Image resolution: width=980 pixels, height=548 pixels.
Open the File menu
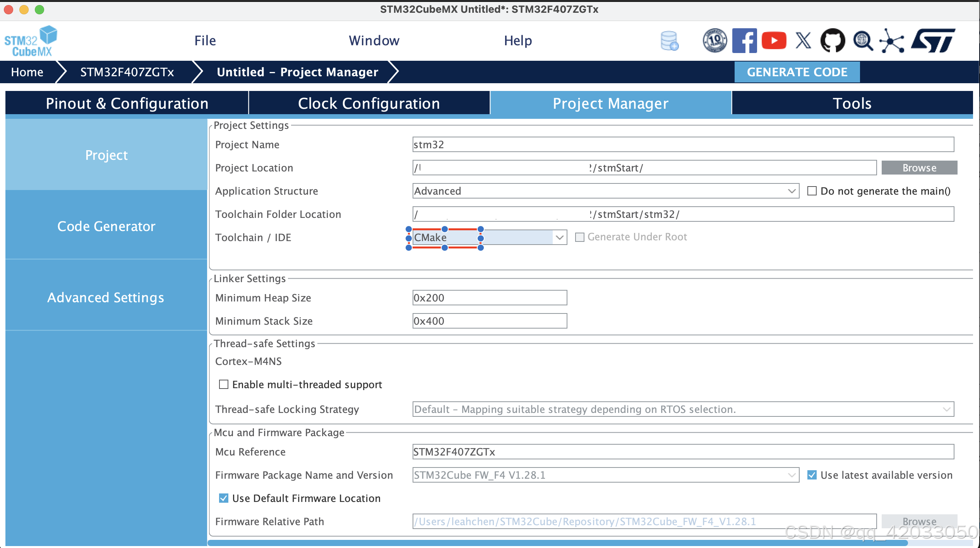click(x=205, y=41)
